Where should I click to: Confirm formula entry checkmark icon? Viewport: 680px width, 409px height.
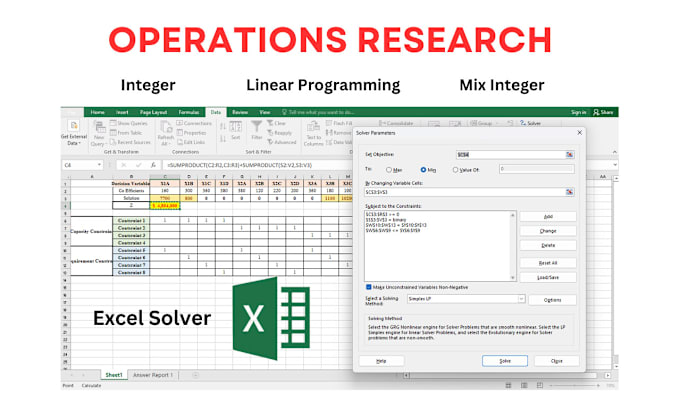pyautogui.click(x=138, y=165)
